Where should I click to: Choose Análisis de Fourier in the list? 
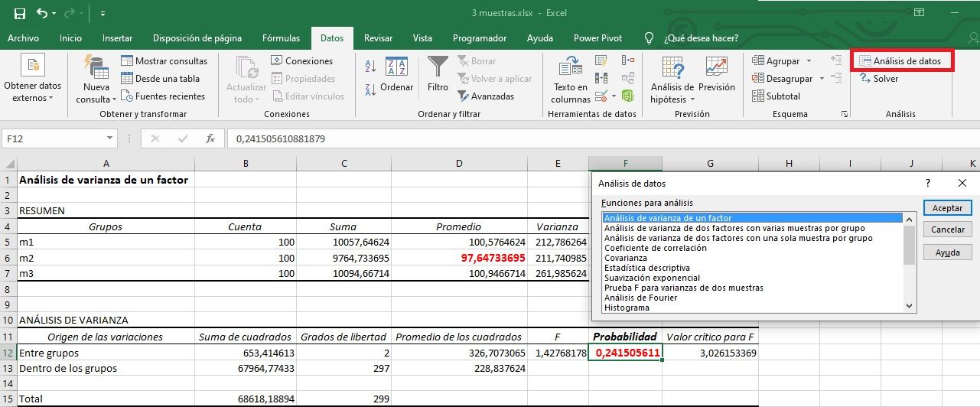pyautogui.click(x=640, y=298)
